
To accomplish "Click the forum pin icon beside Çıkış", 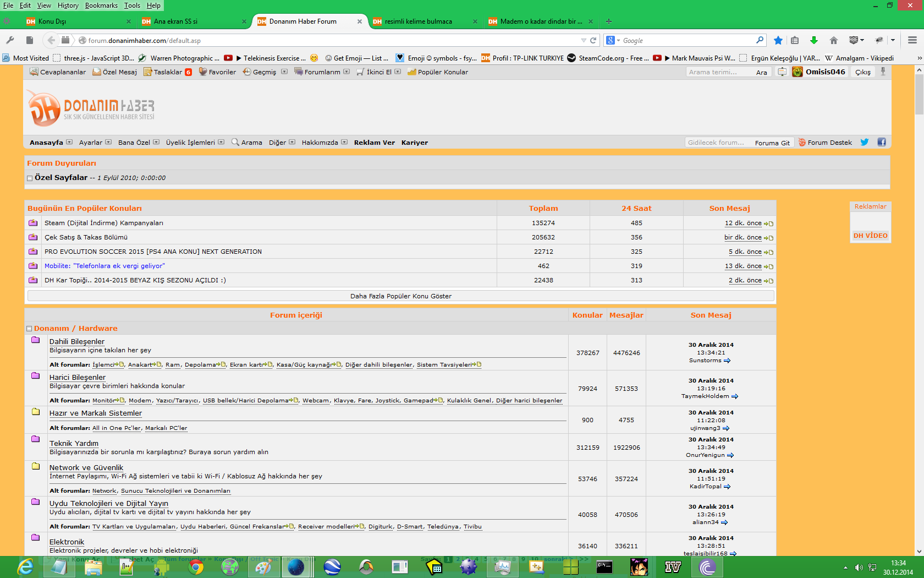I will click(883, 72).
